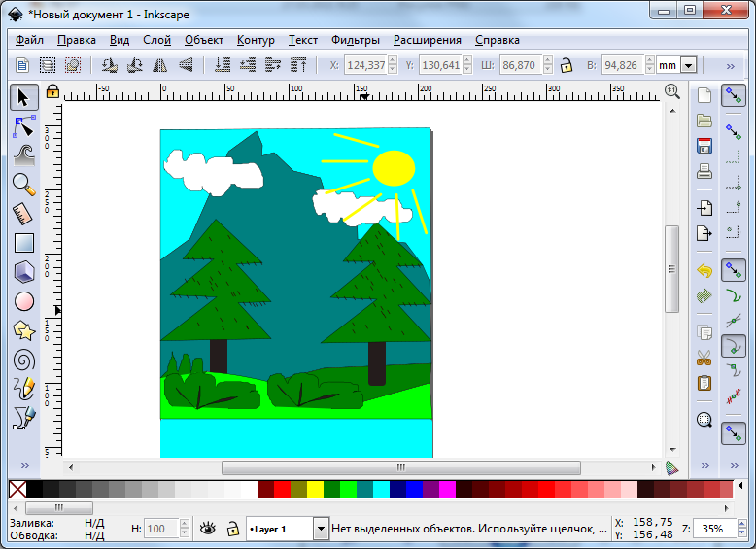The width and height of the screenshot is (756, 549).
Task: Pick the yellow palette swatch
Action: tap(315, 489)
